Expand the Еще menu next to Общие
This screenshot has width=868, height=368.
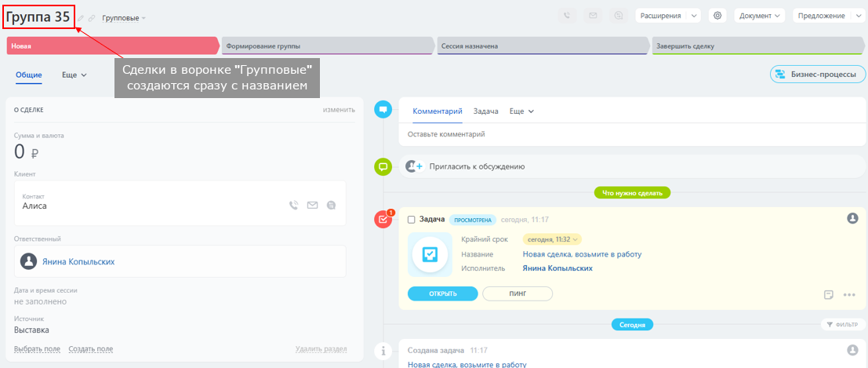[74, 75]
